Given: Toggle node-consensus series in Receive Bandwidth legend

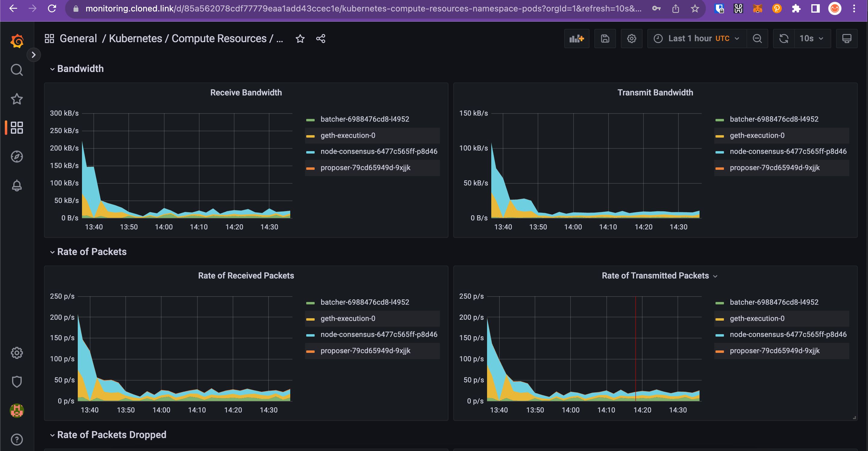Looking at the screenshot, I should coord(379,151).
